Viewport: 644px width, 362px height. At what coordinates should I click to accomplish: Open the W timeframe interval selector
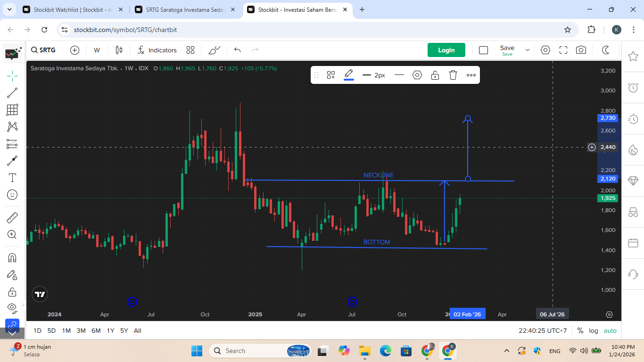(x=97, y=50)
